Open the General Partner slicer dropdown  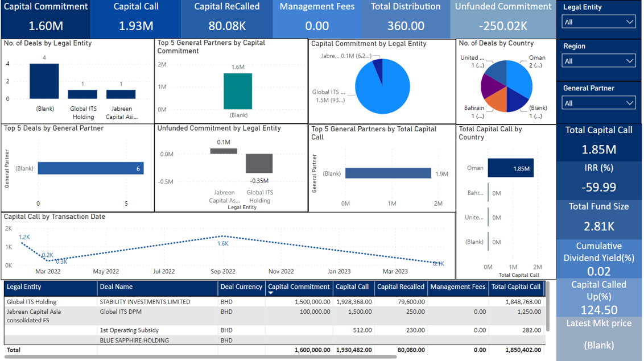tap(598, 103)
